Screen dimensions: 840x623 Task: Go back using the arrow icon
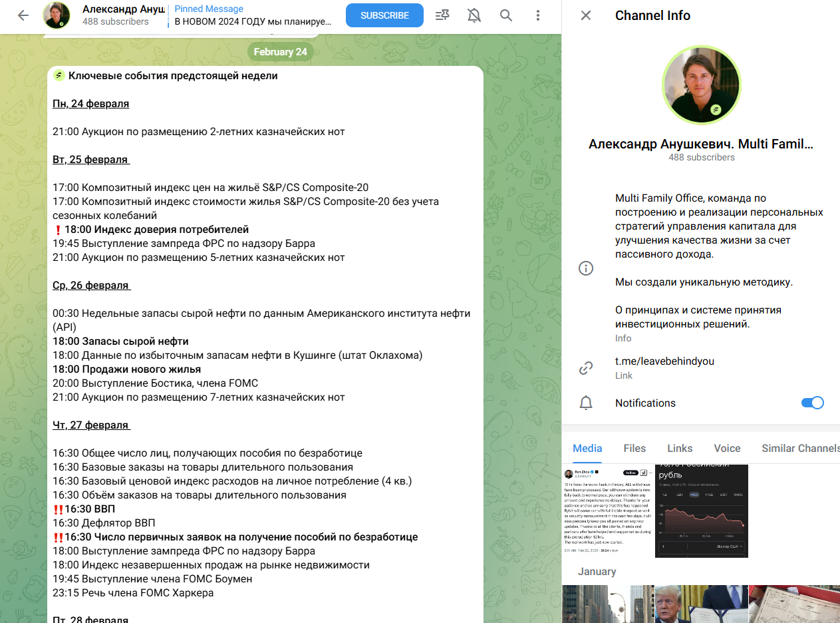[23, 15]
